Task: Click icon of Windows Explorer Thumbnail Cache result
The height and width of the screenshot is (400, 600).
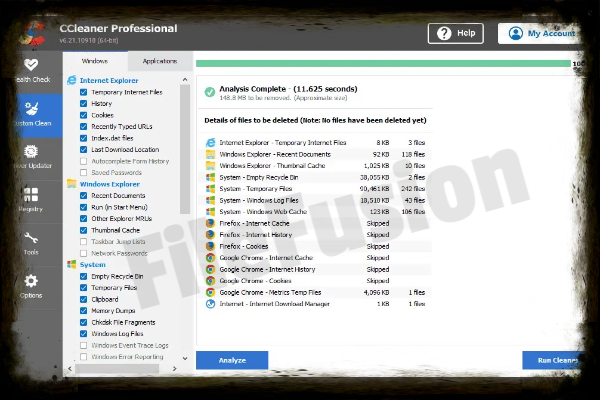Action: pyautogui.click(x=210, y=166)
